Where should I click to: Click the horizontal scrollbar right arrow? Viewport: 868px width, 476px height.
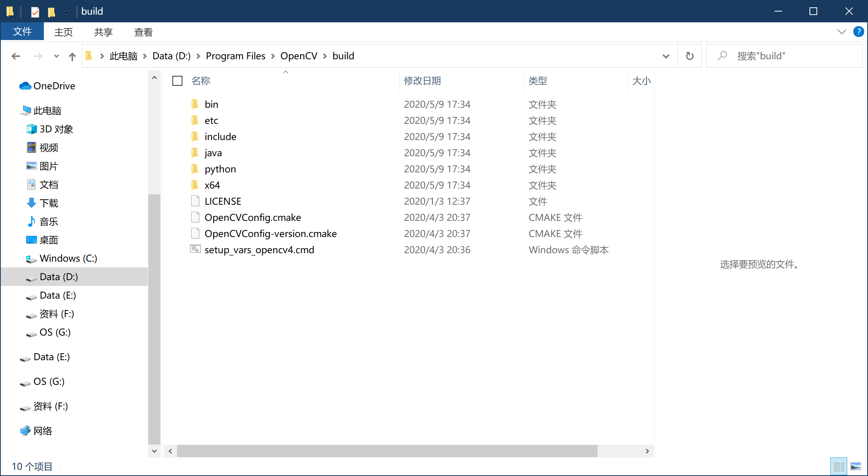tap(647, 451)
